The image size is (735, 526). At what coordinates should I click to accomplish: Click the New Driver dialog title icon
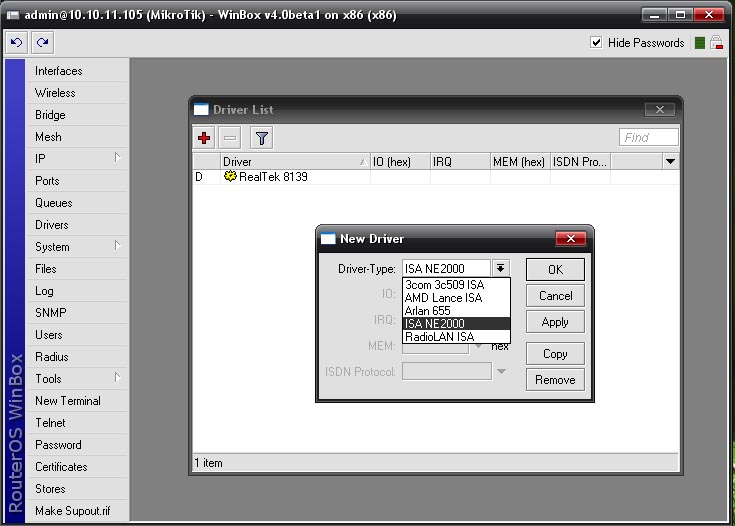click(328, 239)
